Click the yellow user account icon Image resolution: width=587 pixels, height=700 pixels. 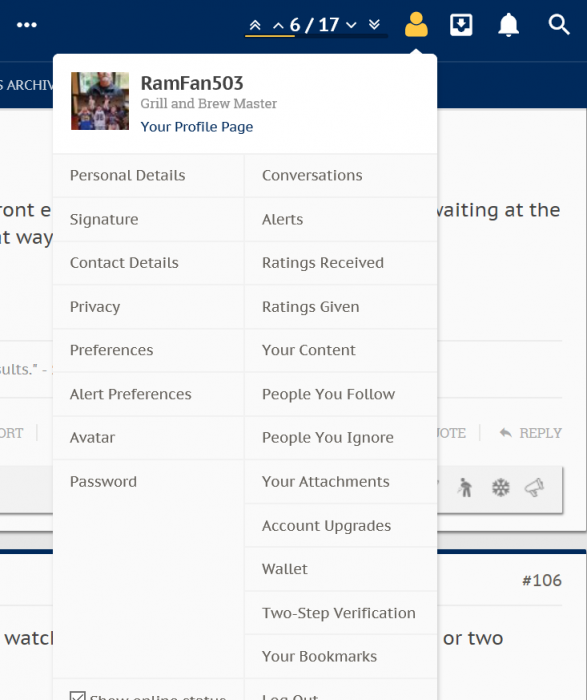tap(416, 25)
